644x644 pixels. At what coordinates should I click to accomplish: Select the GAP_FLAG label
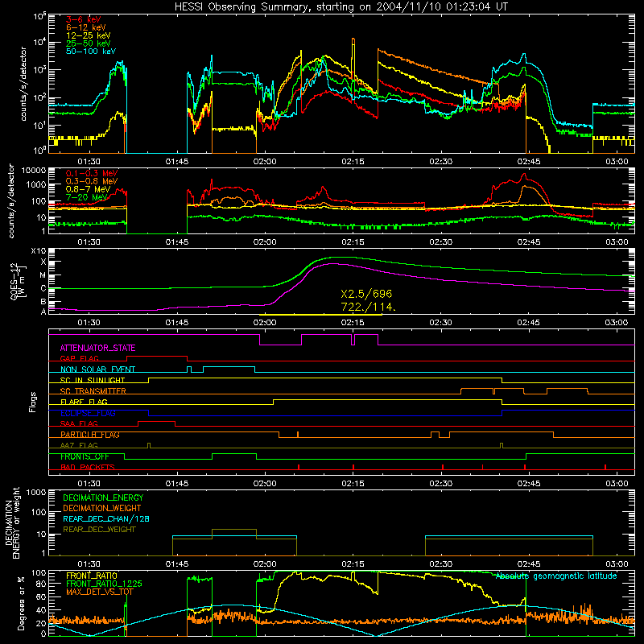(x=79, y=358)
